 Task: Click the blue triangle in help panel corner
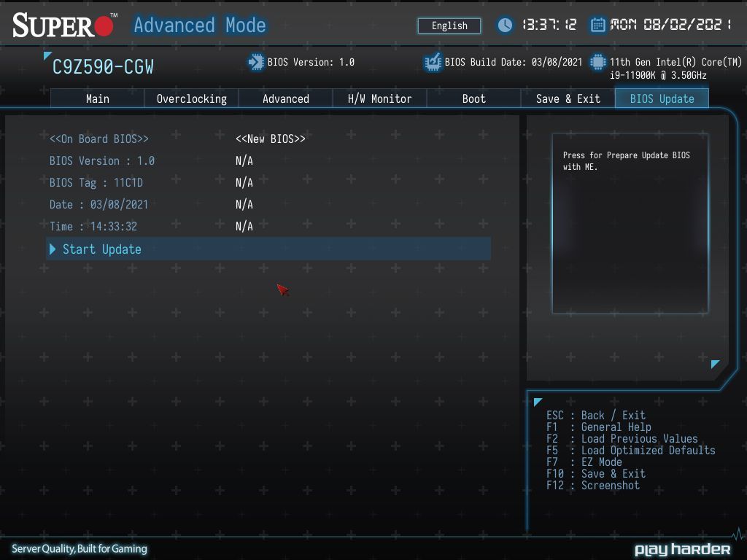(x=715, y=364)
